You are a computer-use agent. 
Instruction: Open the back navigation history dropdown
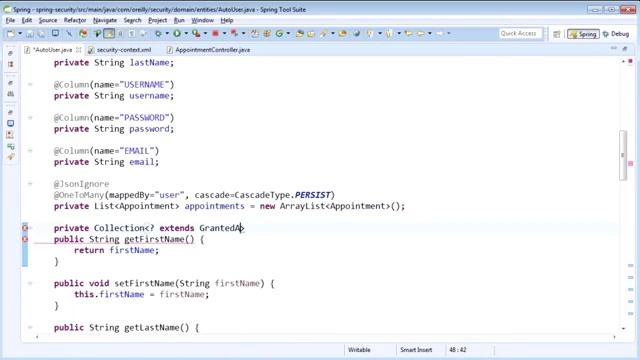click(430, 34)
